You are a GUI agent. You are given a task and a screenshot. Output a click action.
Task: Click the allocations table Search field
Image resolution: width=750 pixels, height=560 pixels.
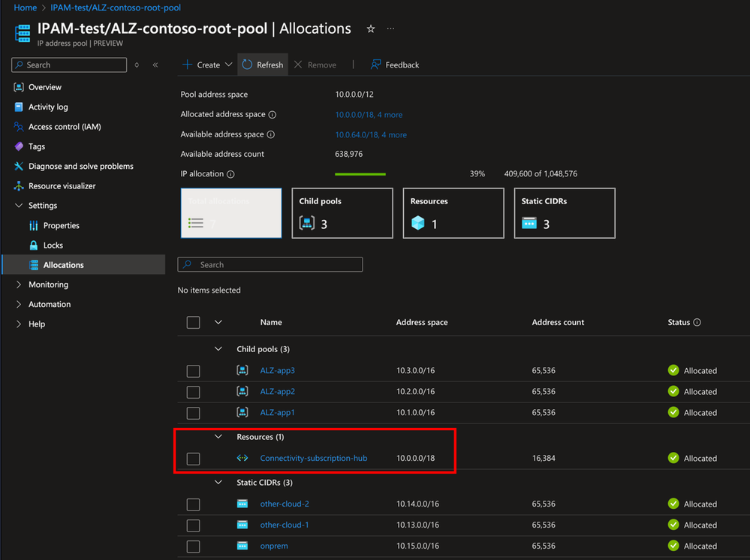click(270, 264)
